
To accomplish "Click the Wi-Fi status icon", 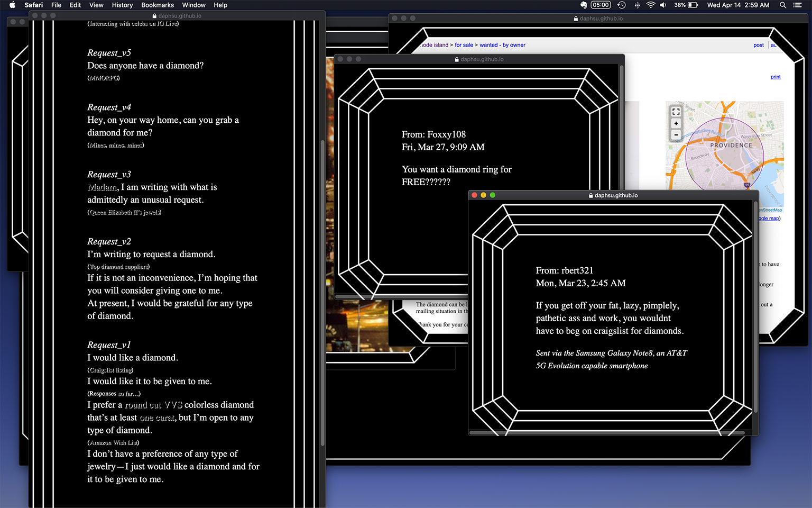I will click(650, 5).
